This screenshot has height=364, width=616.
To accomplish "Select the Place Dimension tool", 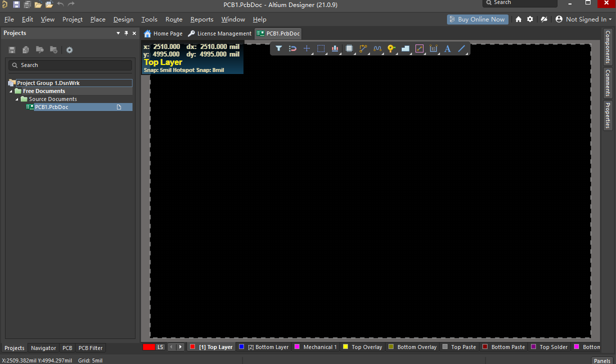I will click(433, 48).
